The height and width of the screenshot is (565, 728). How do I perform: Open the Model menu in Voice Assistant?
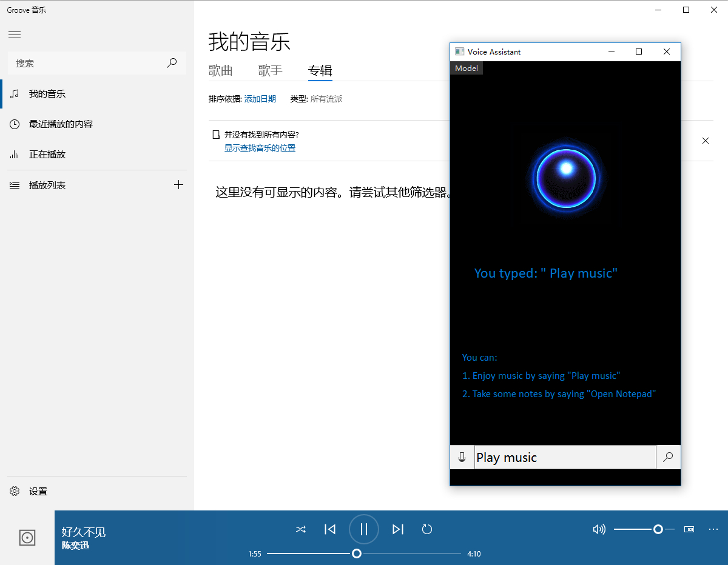(x=467, y=69)
